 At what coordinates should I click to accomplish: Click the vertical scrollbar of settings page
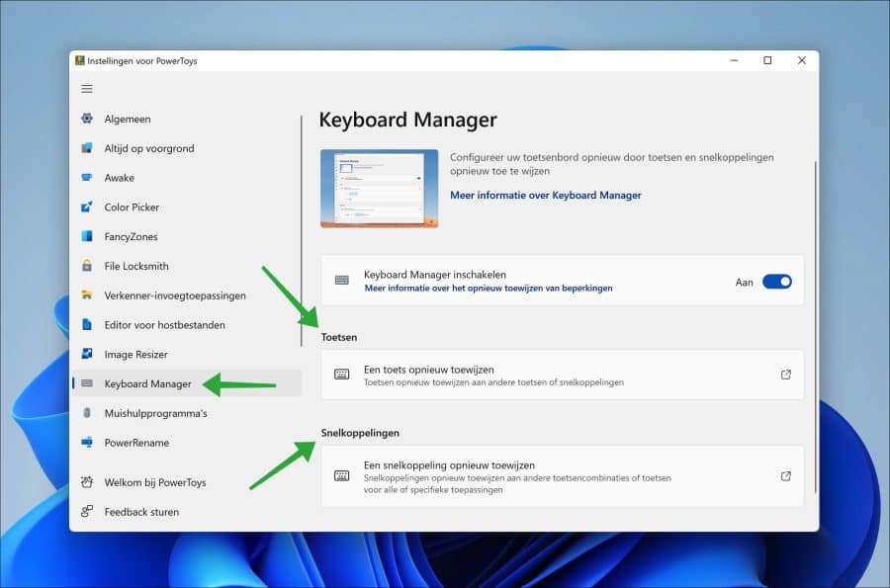[x=816, y=326]
